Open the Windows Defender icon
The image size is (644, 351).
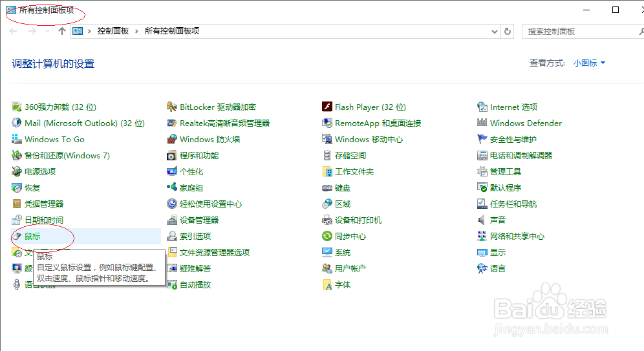pyautogui.click(x=482, y=123)
